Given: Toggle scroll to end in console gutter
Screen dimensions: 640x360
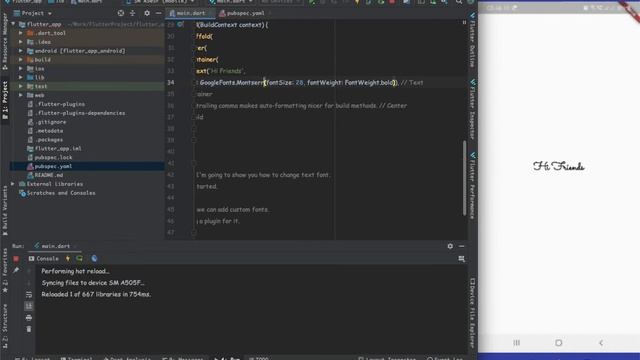Looking at the screenshot, I should (29, 306).
